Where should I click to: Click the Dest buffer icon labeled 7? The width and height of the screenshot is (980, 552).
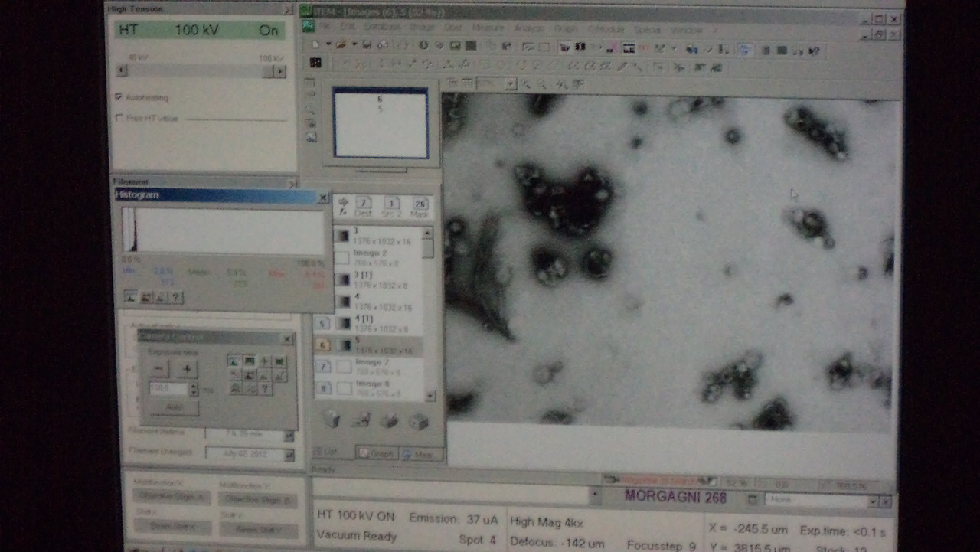364,205
